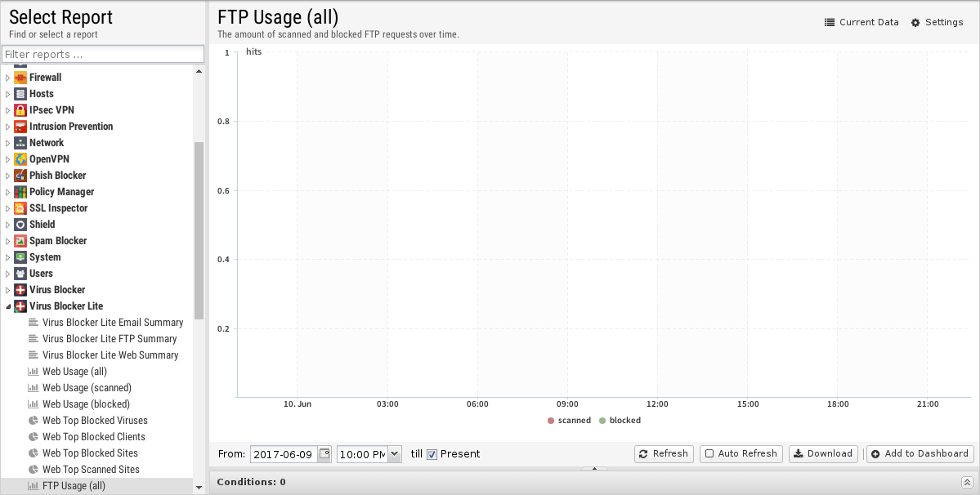980x495 pixels.
Task: Click the SSL Inspector label
Action: (59, 207)
